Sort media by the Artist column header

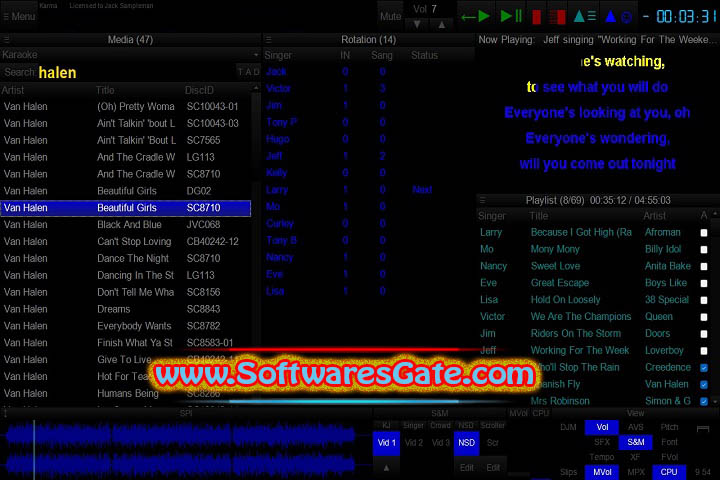(13, 90)
